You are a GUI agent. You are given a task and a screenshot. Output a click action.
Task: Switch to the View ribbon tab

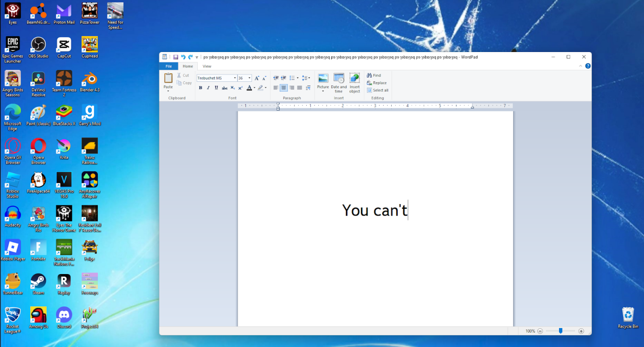point(207,66)
